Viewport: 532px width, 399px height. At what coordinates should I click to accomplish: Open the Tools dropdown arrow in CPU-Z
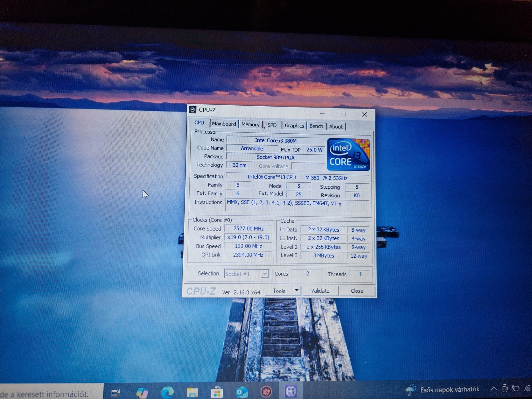[297, 290]
